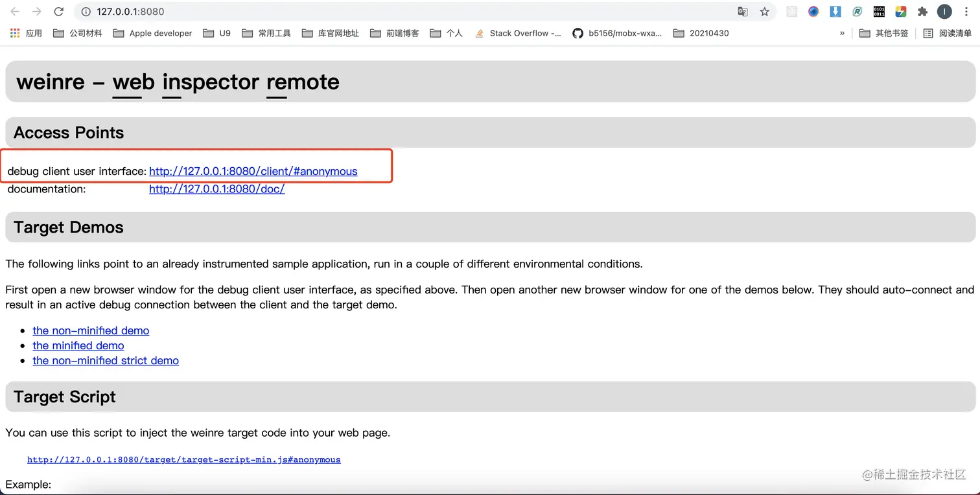Click the "Example:" text

click(x=29, y=485)
